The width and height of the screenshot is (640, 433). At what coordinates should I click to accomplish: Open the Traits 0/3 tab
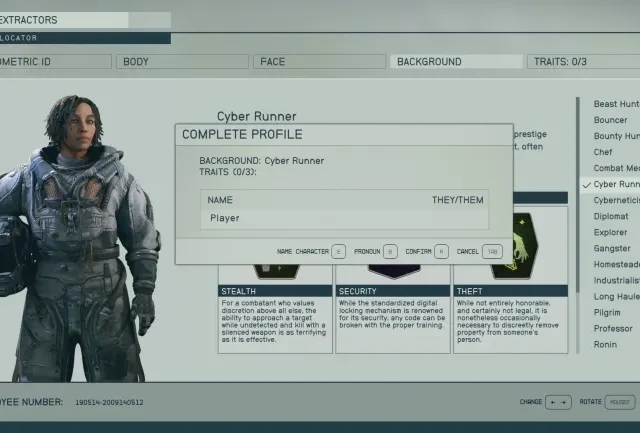(x=582, y=61)
